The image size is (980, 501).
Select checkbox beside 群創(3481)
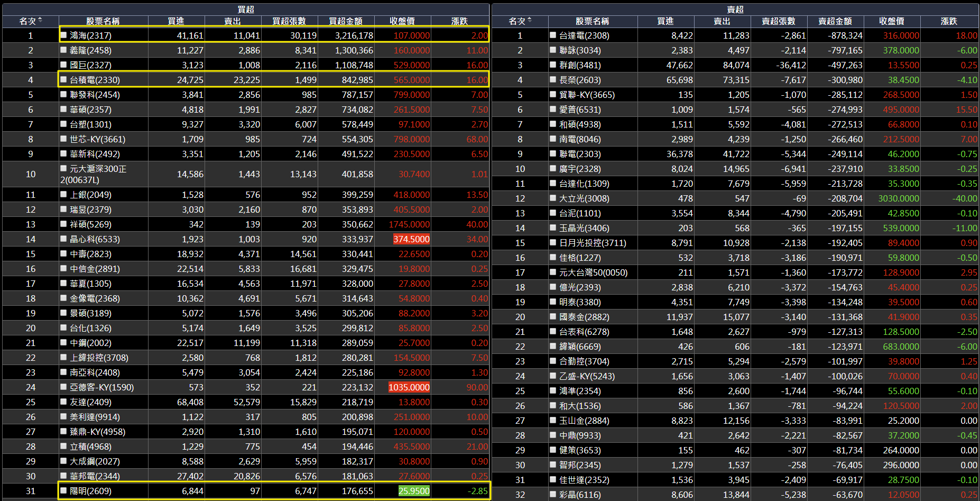pos(553,65)
